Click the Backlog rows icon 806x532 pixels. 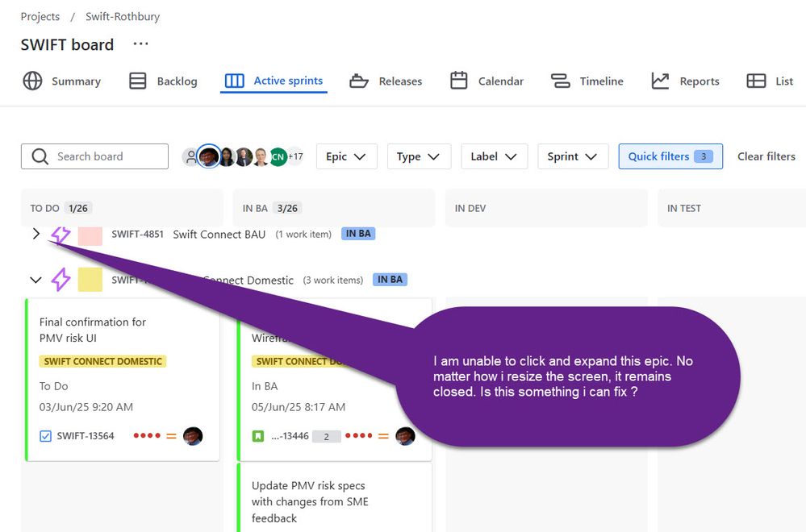(x=137, y=81)
